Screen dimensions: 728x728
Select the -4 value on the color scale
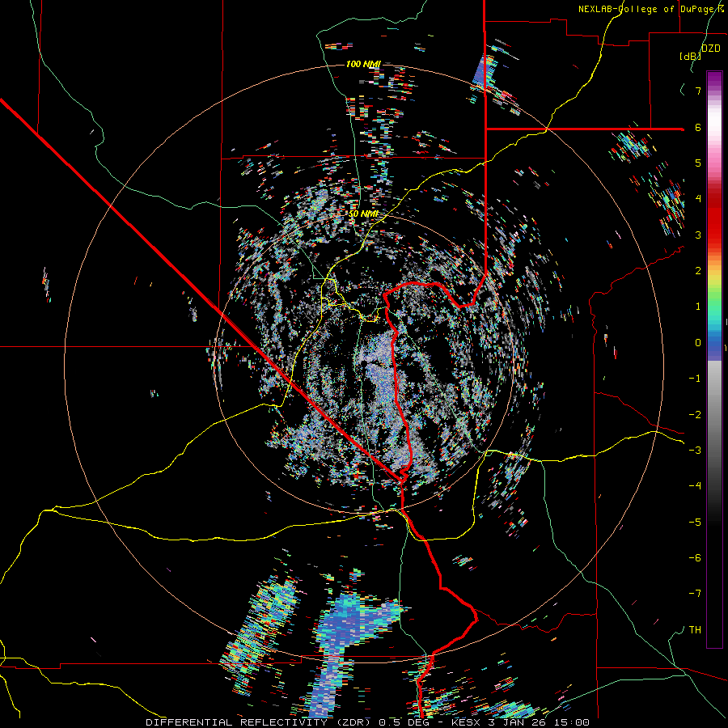pyautogui.click(x=695, y=486)
